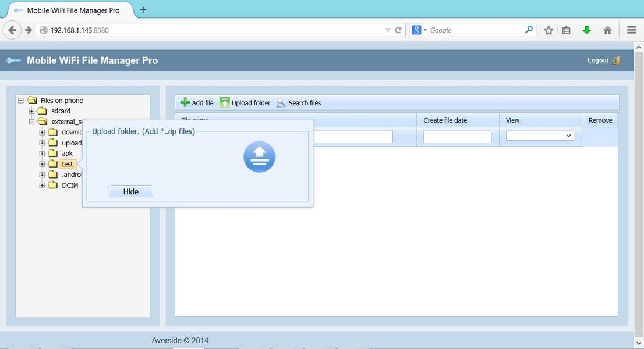This screenshot has width=644, height=349.
Task: Click the apk folder icon
Action: coord(53,153)
